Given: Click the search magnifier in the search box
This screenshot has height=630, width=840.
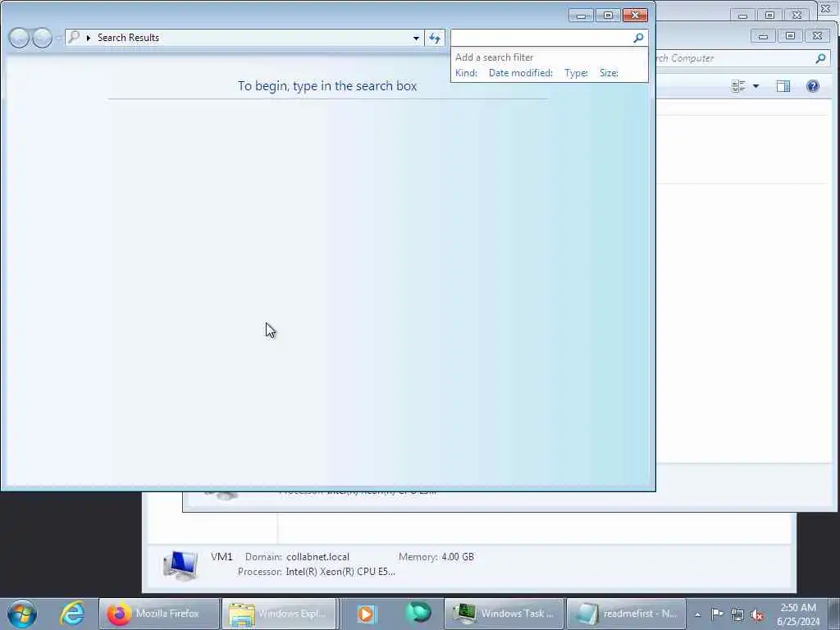Looking at the screenshot, I should 638,38.
